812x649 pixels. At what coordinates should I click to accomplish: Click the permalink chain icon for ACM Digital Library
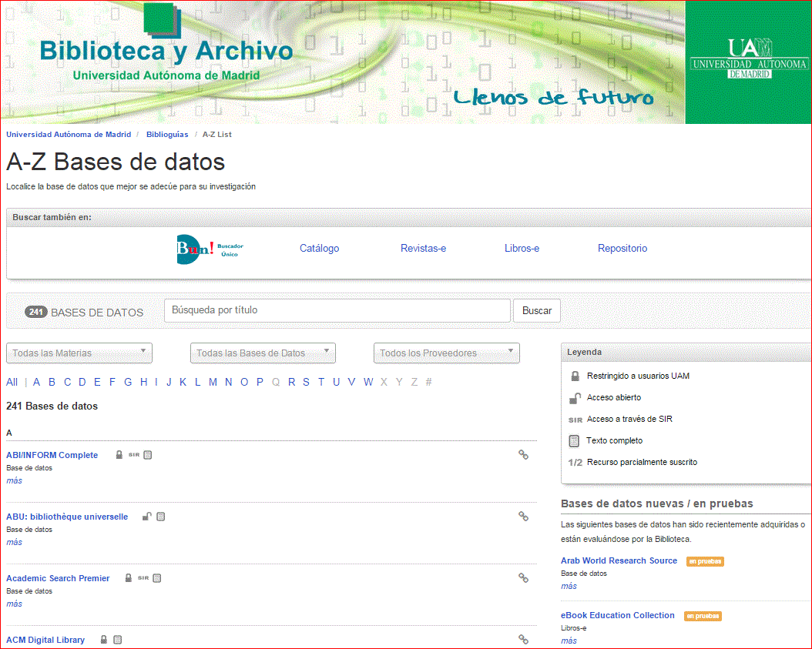(524, 639)
